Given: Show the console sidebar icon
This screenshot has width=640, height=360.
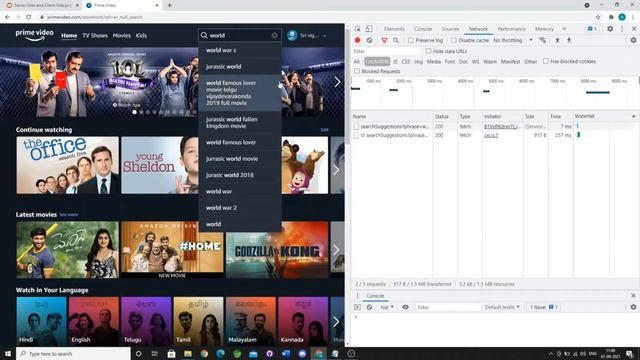Looking at the screenshot, I should [x=357, y=307].
